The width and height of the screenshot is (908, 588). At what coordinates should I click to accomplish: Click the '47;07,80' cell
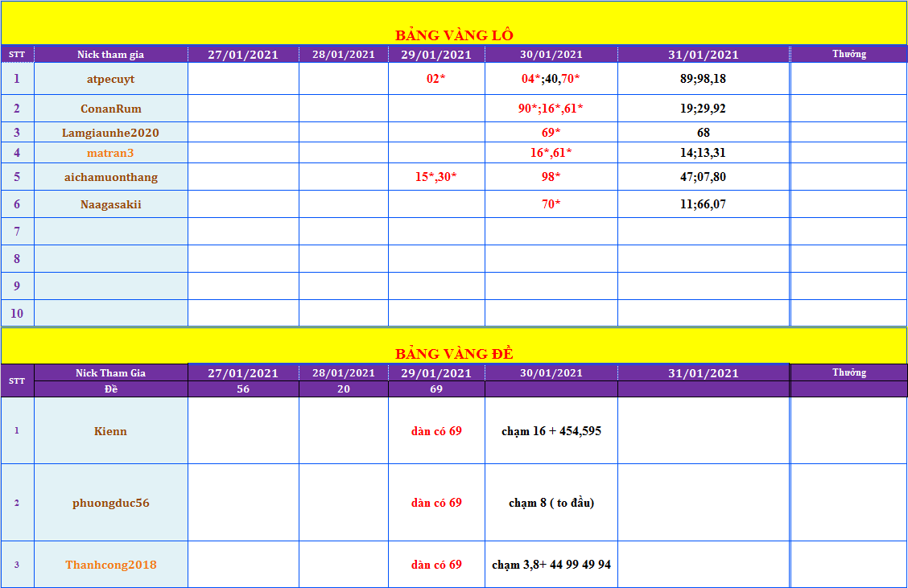[703, 176]
